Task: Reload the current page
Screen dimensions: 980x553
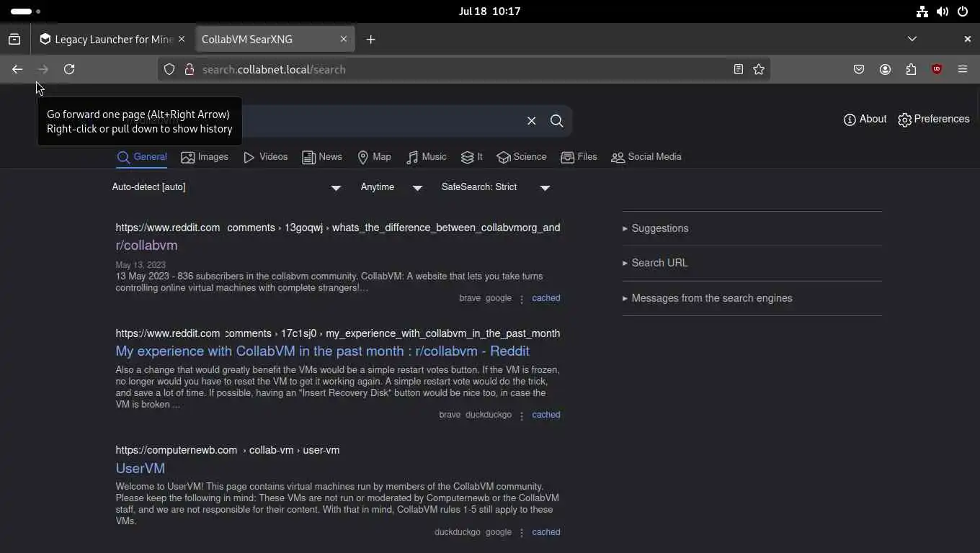Action: point(69,69)
